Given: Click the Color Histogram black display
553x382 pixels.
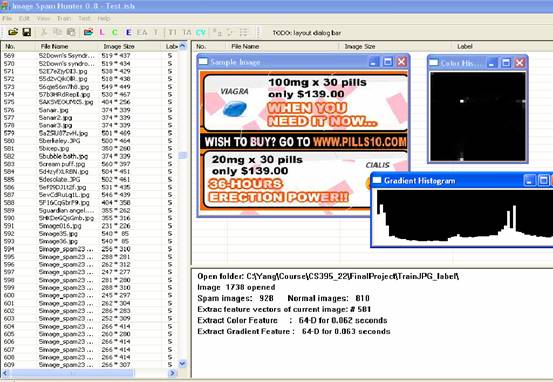Looking at the screenshot, I should point(478,116).
